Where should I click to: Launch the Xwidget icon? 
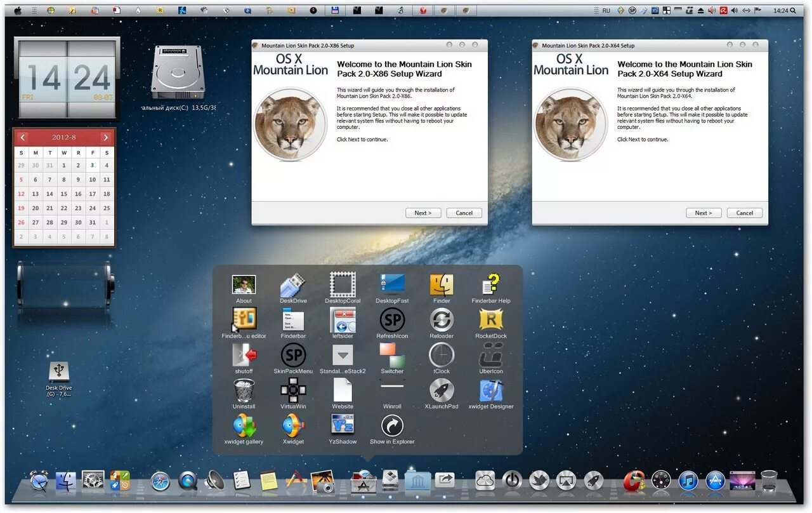[x=293, y=425]
